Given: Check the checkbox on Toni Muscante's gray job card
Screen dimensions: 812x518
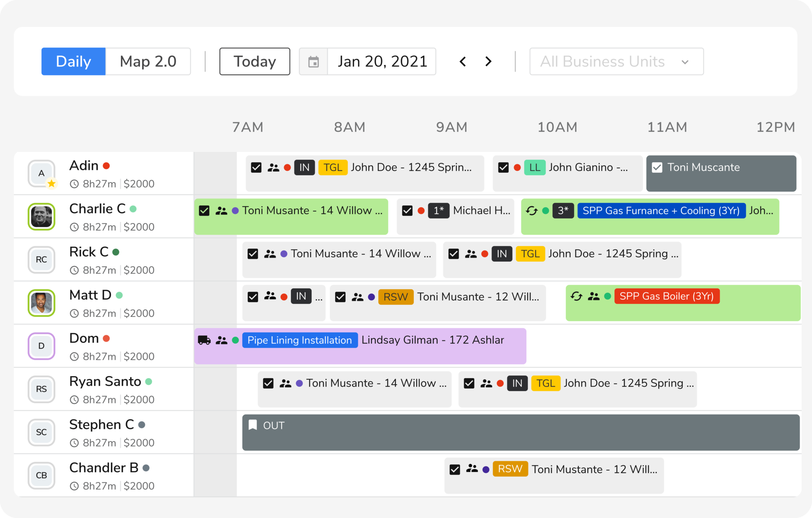Looking at the screenshot, I should pyautogui.click(x=658, y=167).
